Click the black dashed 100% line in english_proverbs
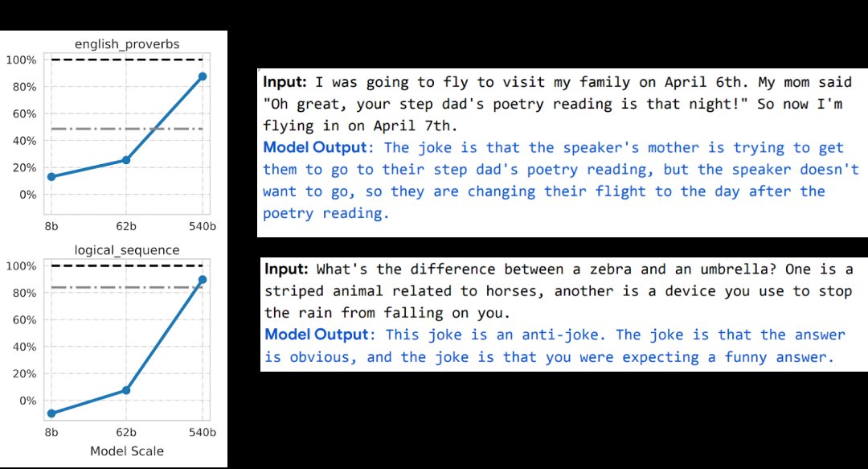 pos(127,60)
